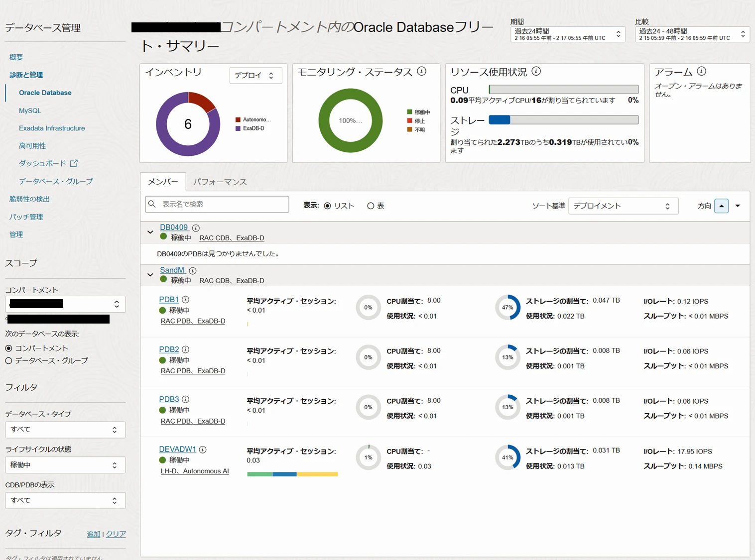Open 概要 in the sidebar

click(16, 57)
